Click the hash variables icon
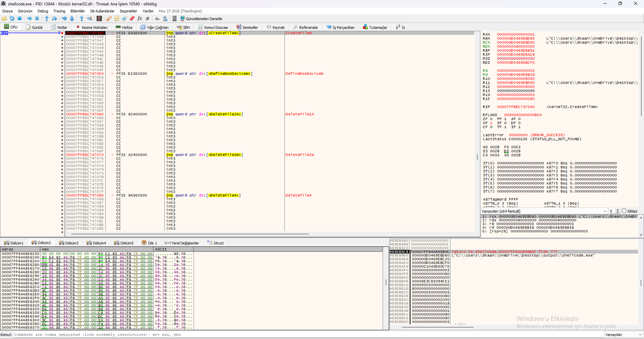 click(147, 18)
